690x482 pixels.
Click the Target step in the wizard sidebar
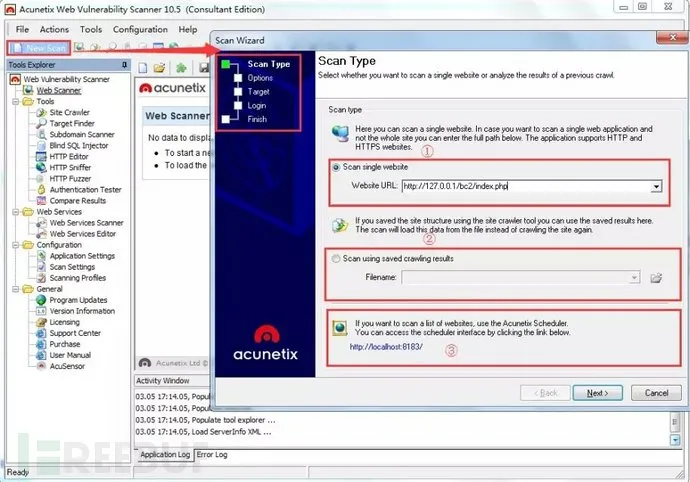[258, 92]
